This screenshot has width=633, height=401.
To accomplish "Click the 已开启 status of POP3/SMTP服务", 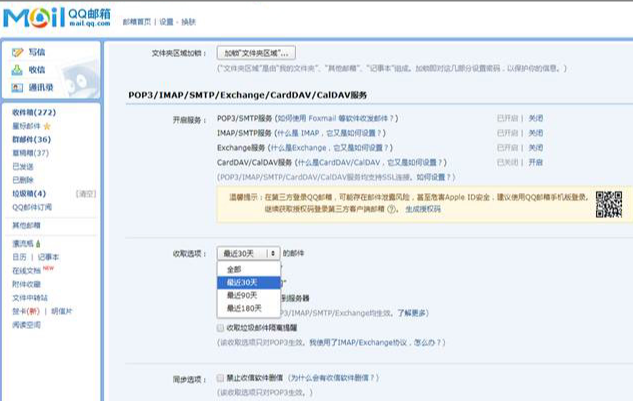I will [x=507, y=118].
